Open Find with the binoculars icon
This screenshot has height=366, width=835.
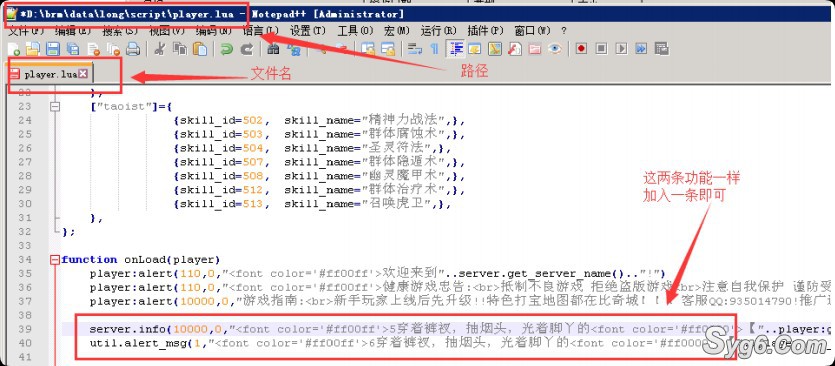pyautogui.click(x=273, y=49)
